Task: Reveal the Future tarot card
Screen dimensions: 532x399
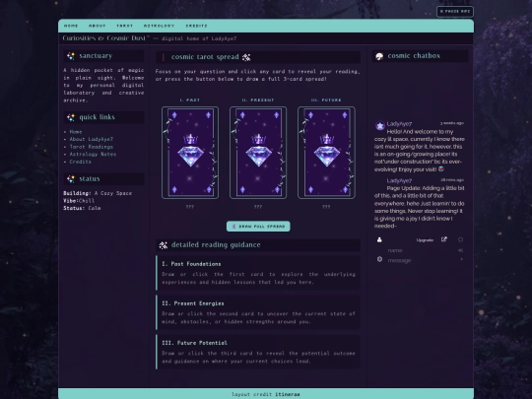Action: point(326,153)
